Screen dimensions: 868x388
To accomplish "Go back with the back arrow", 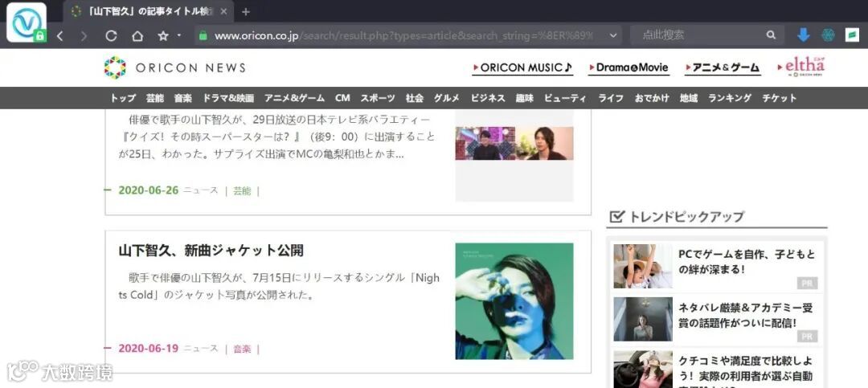I will [x=59, y=36].
